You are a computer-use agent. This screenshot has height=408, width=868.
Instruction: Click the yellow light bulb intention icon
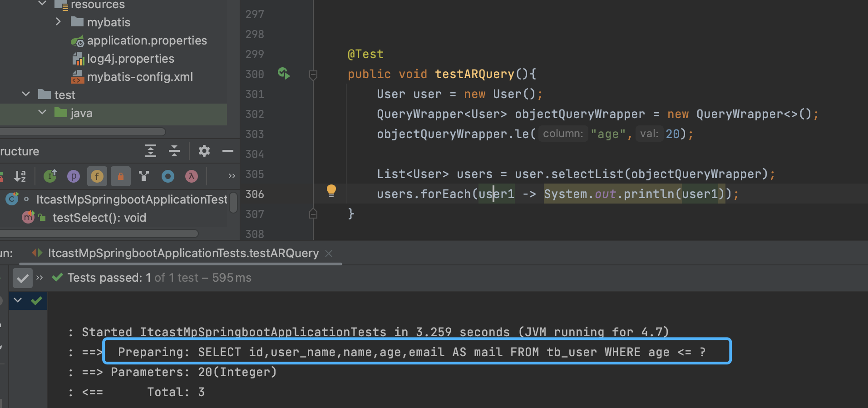click(x=331, y=191)
